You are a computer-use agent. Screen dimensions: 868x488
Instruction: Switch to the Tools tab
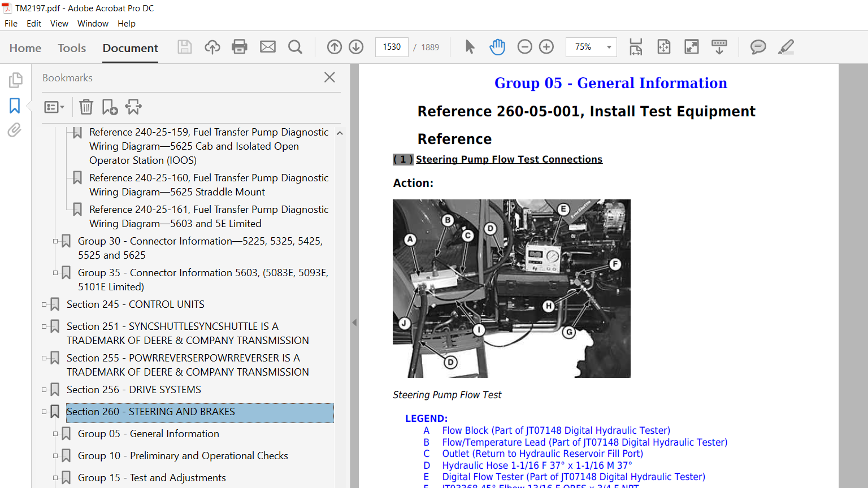[x=72, y=48]
